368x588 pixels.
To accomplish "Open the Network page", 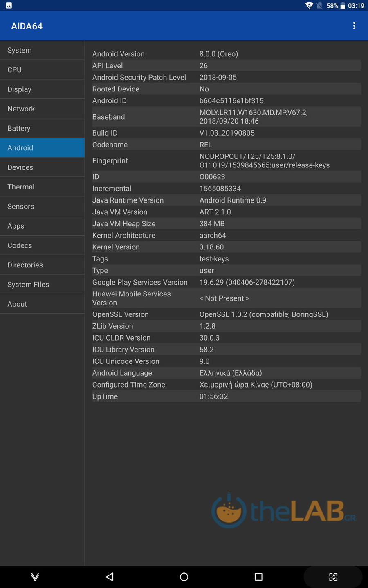I will 42,109.
